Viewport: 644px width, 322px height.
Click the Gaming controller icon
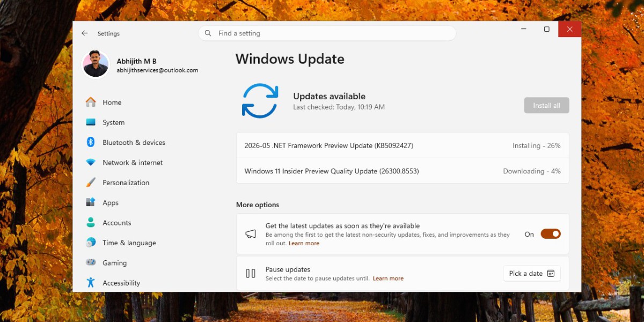91,262
